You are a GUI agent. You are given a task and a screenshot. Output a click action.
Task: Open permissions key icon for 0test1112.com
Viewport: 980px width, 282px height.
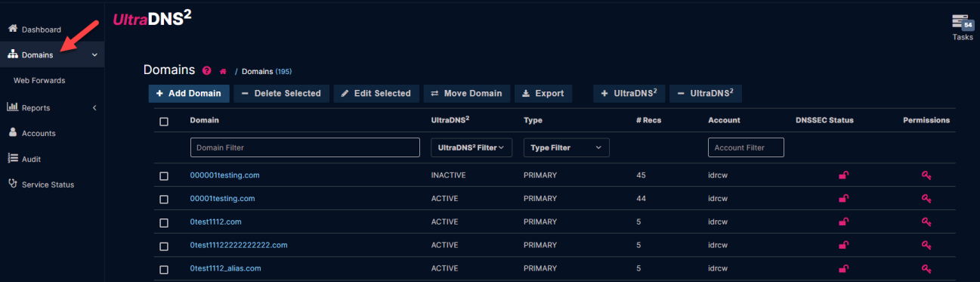pyautogui.click(x=926, y=222)
